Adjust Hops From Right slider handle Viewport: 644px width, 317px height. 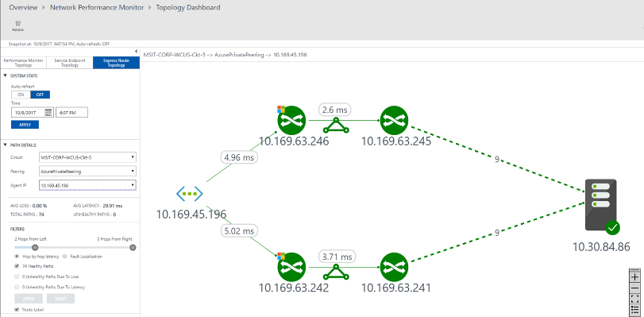coord(133,248)
